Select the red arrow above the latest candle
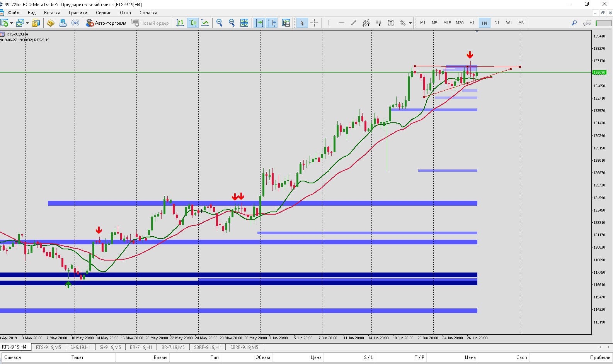613x364 pixels. [x=470, y=55]
